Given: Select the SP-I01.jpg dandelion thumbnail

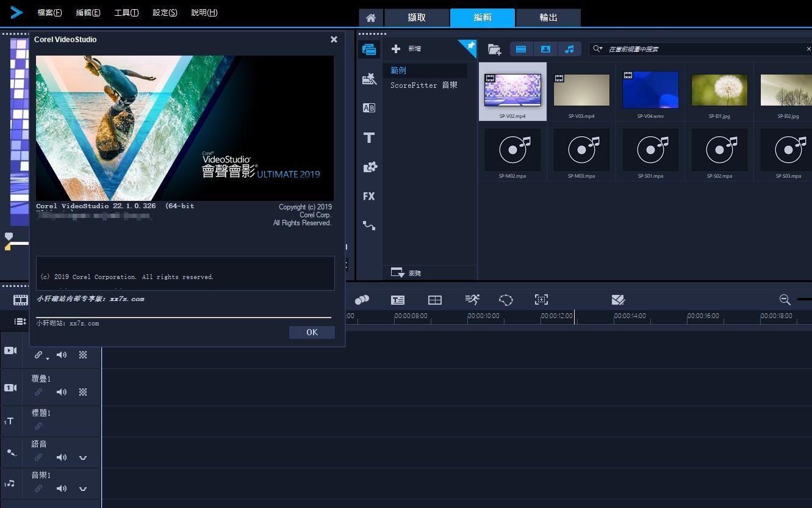Looking at the screenshot, I should (x=719, y=91).
